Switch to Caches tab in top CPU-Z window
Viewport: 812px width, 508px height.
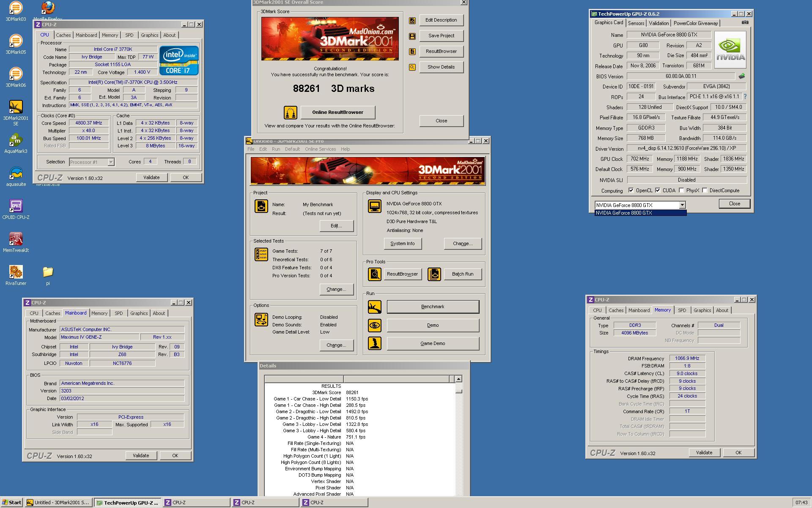point(63,35)
